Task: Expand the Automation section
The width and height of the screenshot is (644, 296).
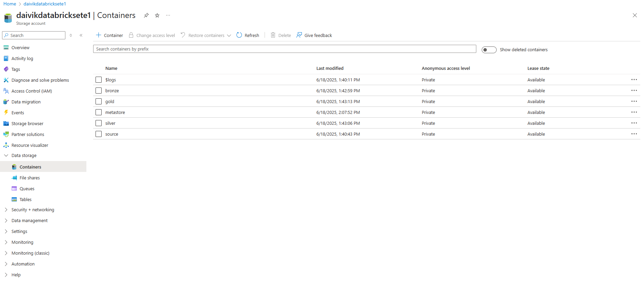Action: 6,264
